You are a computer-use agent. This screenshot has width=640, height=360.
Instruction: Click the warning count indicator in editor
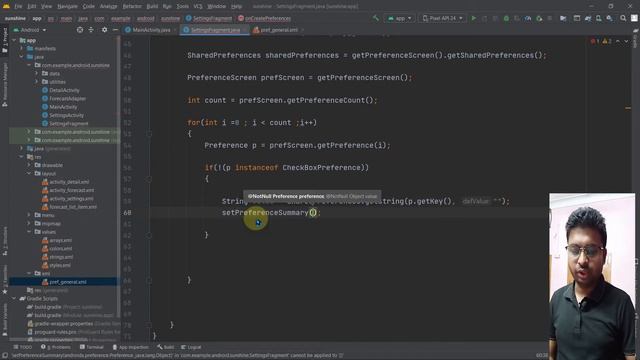607,41
